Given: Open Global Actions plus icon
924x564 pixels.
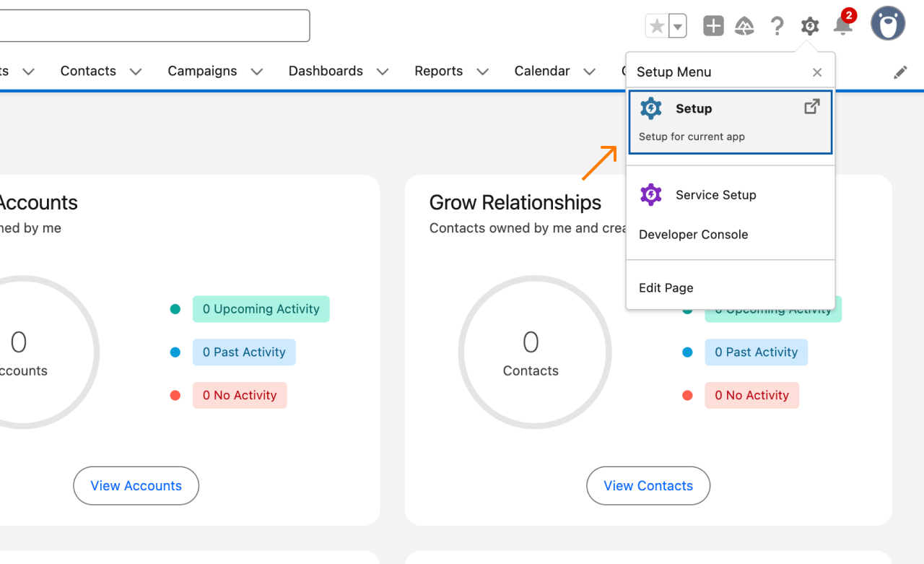Looking at the screenshot, I should pos(713,27).
